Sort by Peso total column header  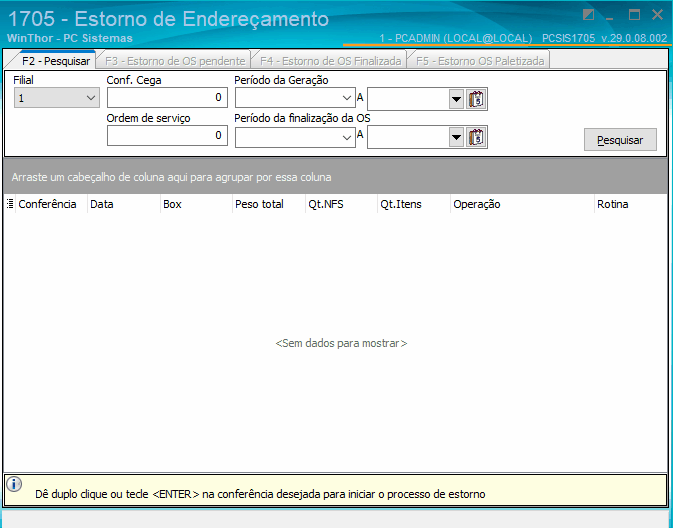[269, 204]
